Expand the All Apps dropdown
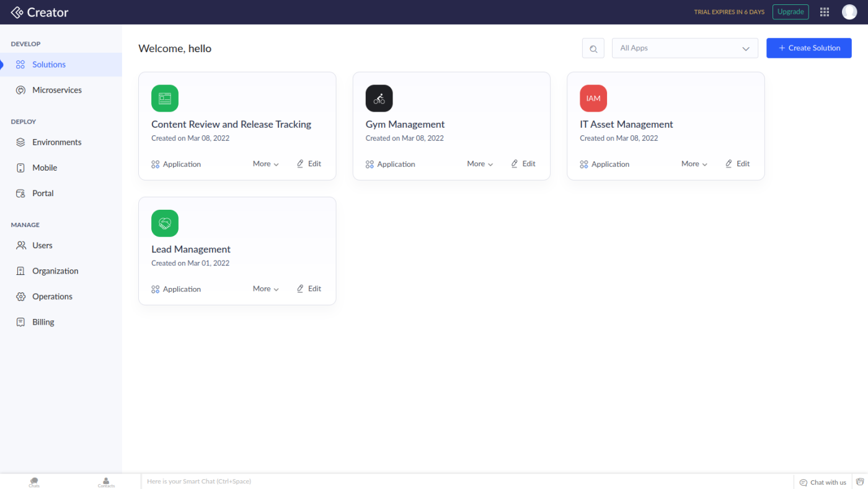The width and height of the screenshot is (868, 489). click(x=685, y=48)
